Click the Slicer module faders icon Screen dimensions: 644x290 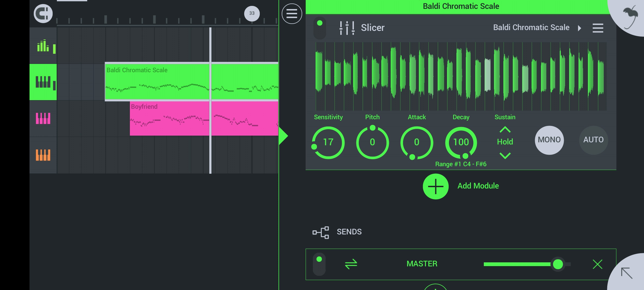[346, 27]
